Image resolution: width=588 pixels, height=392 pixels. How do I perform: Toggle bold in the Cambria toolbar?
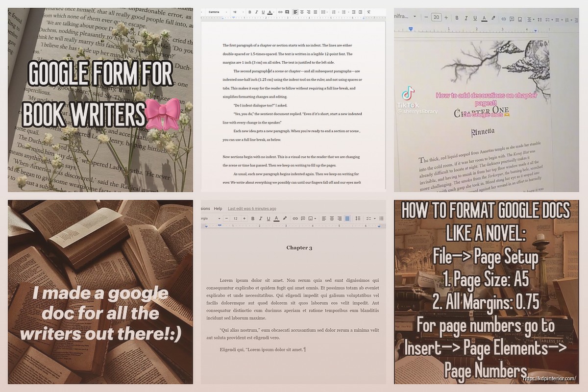pyautogui.click(x=249, y=12)
